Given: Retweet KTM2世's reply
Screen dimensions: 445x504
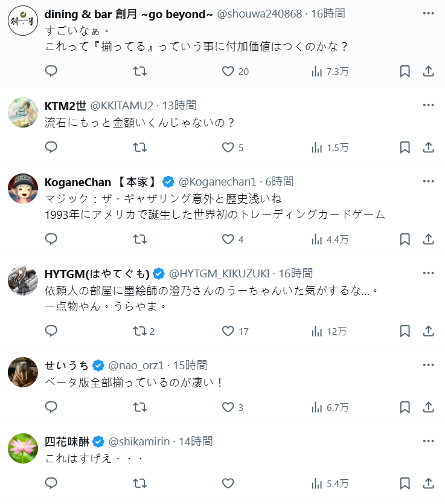Looking at the screenshot, I should (x=139, y=147).
